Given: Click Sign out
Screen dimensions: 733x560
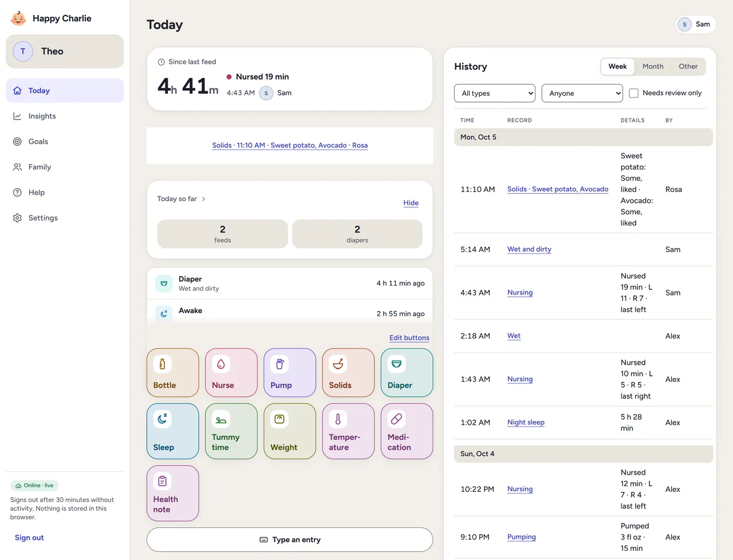Looking at the screenshot, I should click(x=29, y=538).
